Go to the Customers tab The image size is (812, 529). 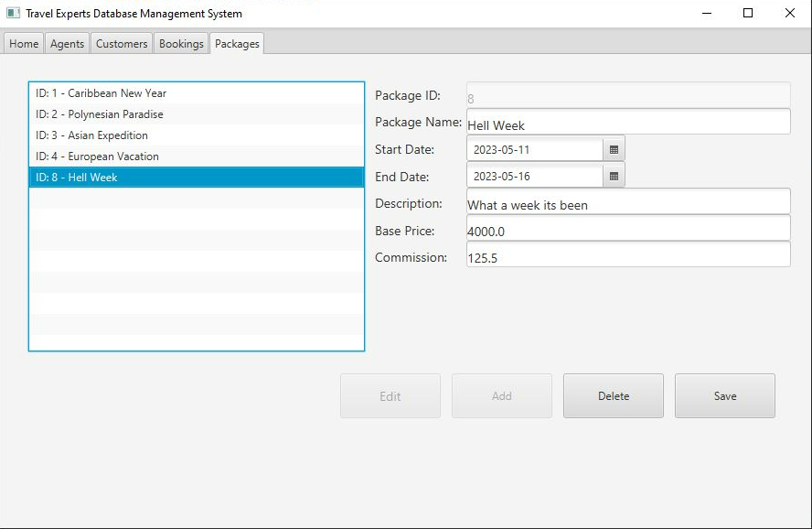point(122,44)
